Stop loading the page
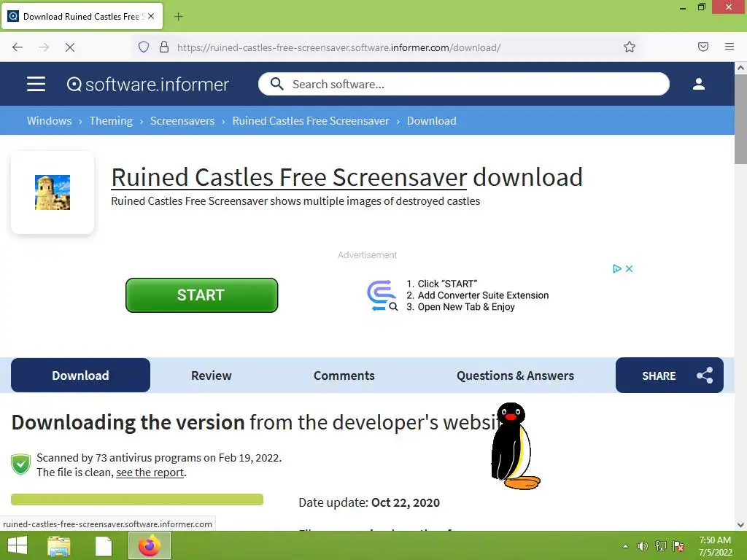This screenshot has width=747, height=560. coord(70,47)
